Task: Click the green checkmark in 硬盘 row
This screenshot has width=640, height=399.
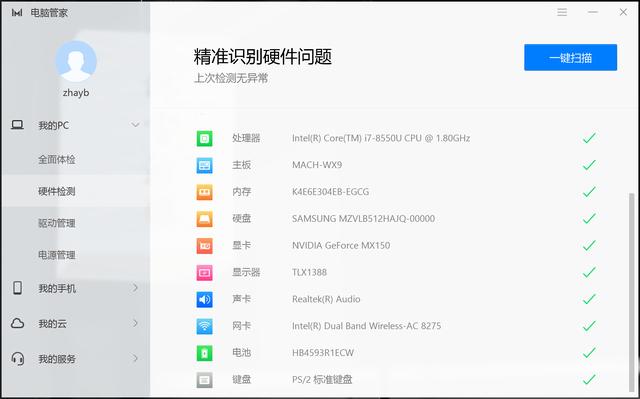Action: click(589, 218)
